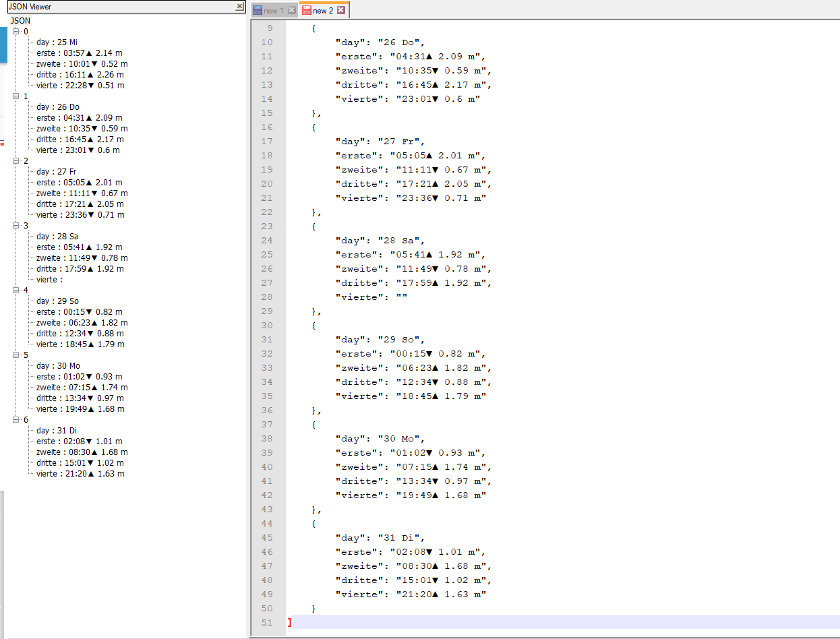This screenshot has width=840, height=639.
Task: Select tree row 'vierte : 18:45▲ 1.79 m'
Action: coord(80,344)
